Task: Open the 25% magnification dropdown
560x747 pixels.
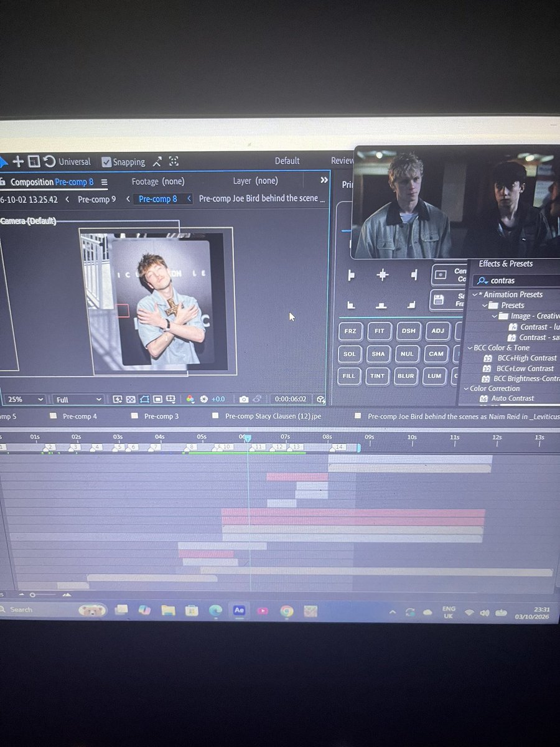Action: click(25, 399)
